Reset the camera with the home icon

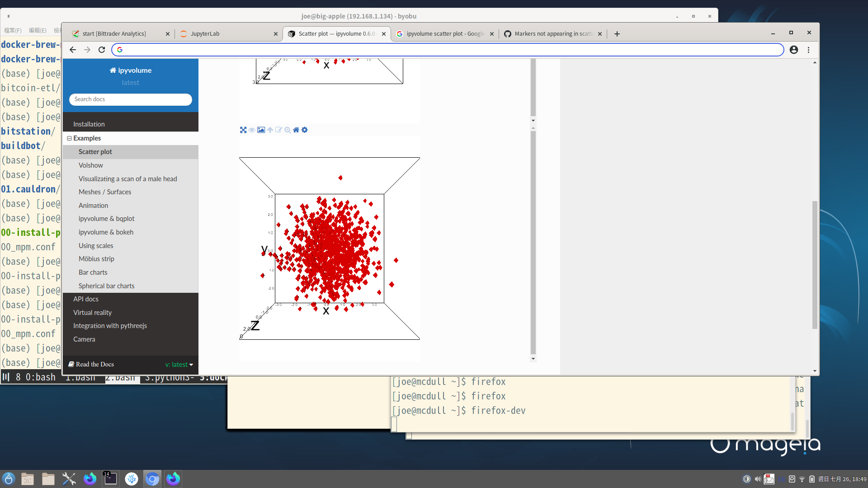tap(296, 130)
